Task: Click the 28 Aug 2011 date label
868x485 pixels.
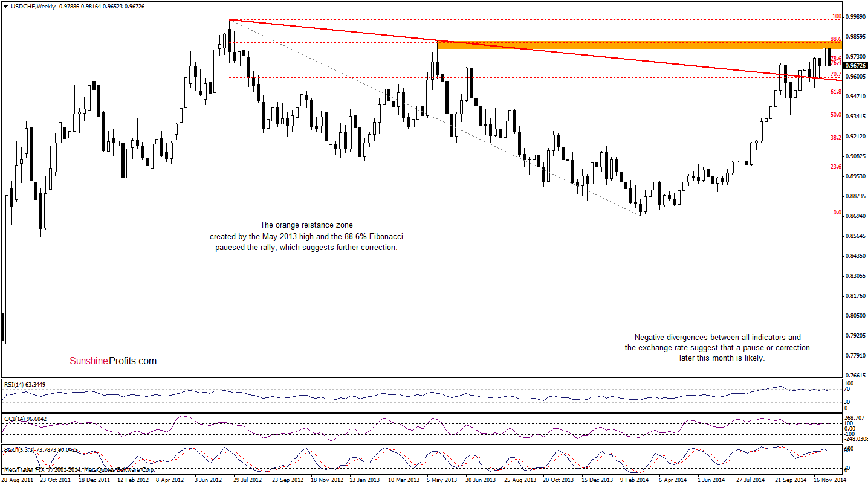Action: (x=17, y=480)
